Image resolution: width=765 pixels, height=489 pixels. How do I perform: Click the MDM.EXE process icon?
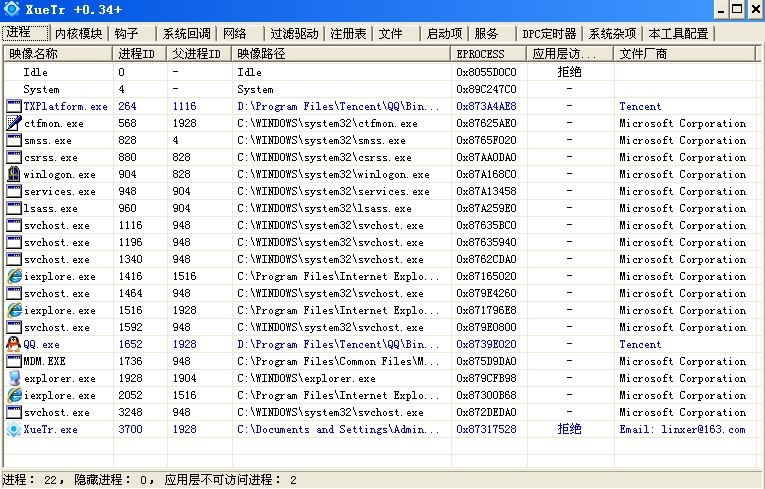click(14, 362)
